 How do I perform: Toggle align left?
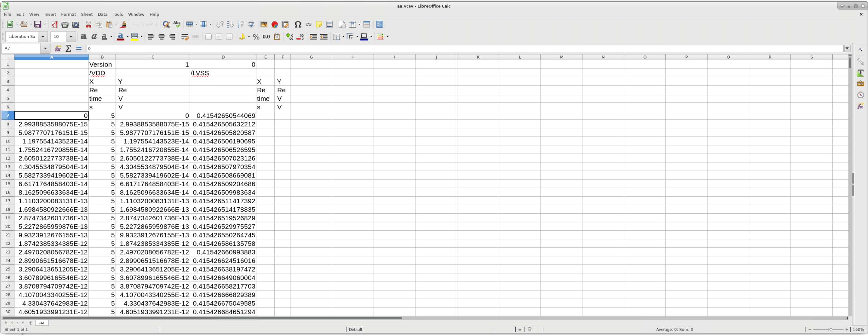coord(151,37)
